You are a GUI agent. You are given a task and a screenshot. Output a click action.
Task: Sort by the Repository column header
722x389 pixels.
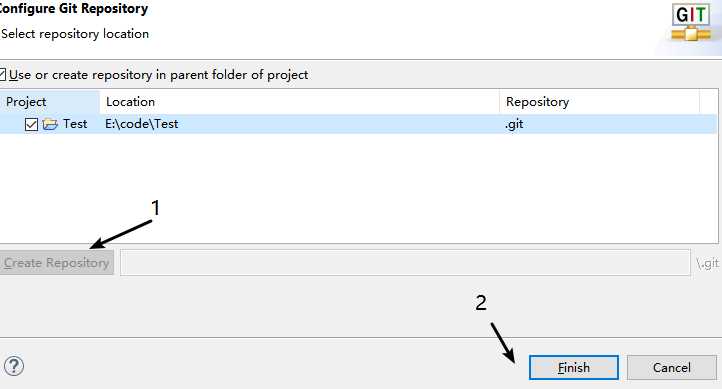(600, 102)
